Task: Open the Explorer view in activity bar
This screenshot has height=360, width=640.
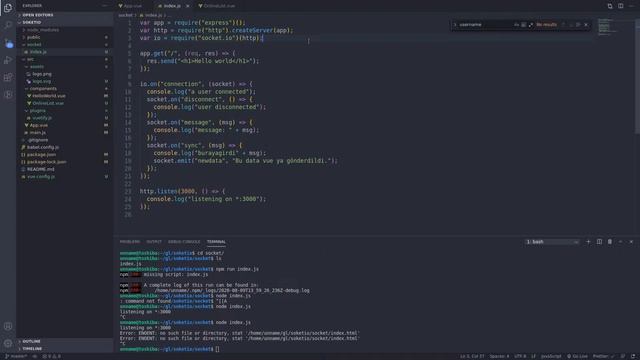Action: point(8,8)
